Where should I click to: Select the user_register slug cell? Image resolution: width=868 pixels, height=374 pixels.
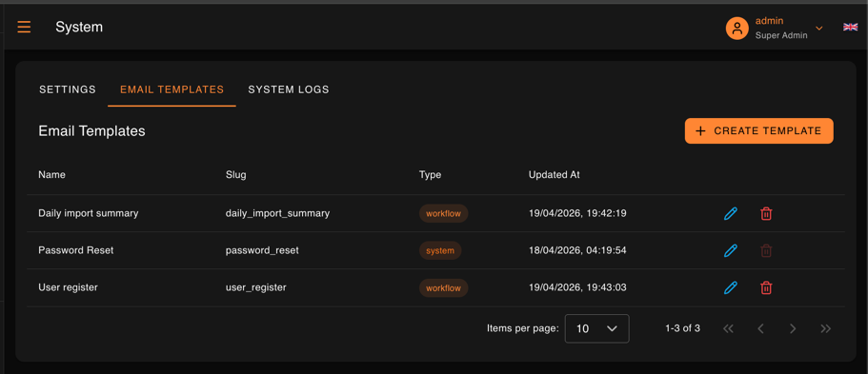[x=256, y=287]
